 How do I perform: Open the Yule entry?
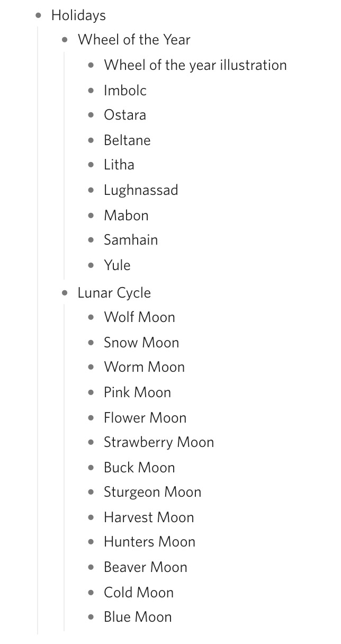click(x=117, y=265)
